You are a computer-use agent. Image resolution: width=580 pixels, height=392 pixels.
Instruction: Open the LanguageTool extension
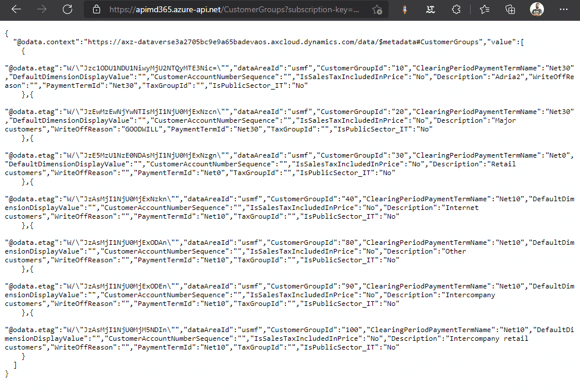click(430, 9)
